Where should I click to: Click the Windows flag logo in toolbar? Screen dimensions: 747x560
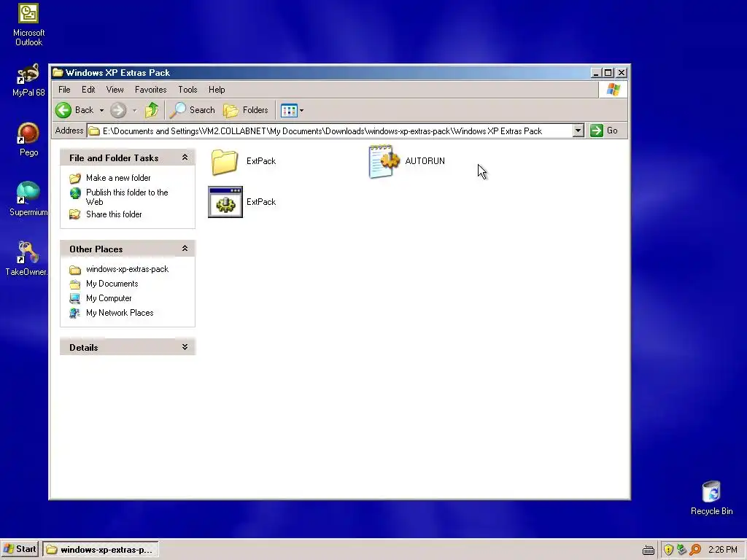click(613, 90)
